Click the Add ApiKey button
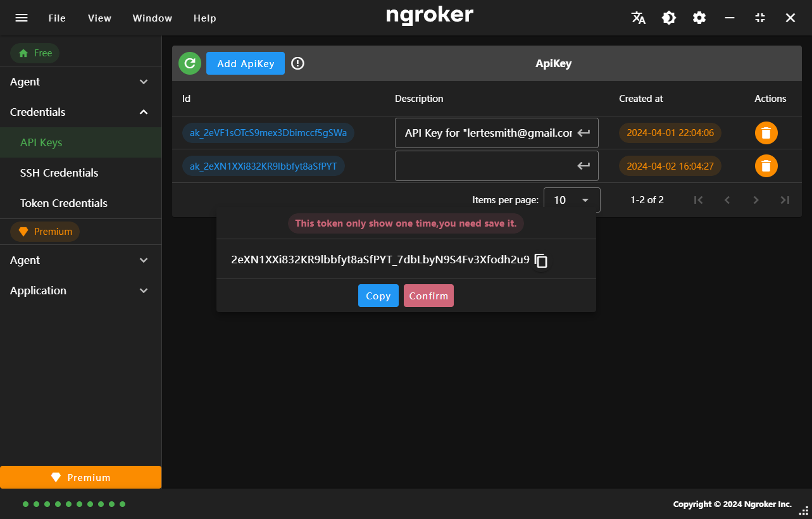 point(246,63)
